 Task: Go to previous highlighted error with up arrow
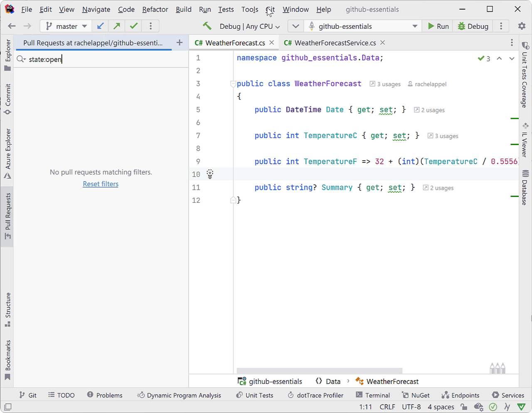pos(499,59)
